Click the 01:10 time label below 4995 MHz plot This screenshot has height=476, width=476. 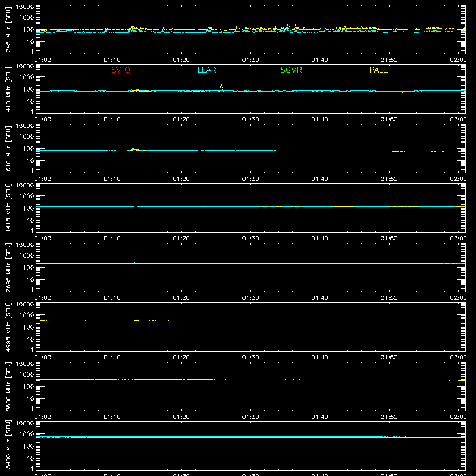[112, 358]
